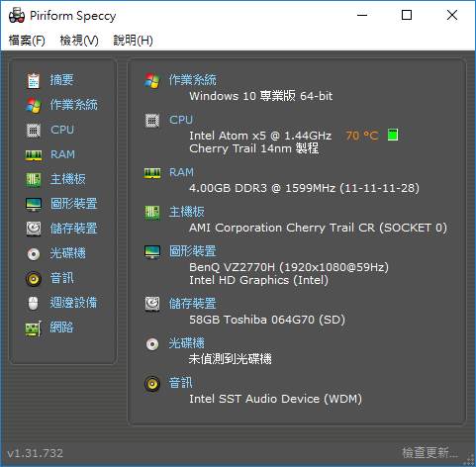Click the CPU chip icon in sidebar
Viewport: 476px width, 467px height.
click(34, 131)
